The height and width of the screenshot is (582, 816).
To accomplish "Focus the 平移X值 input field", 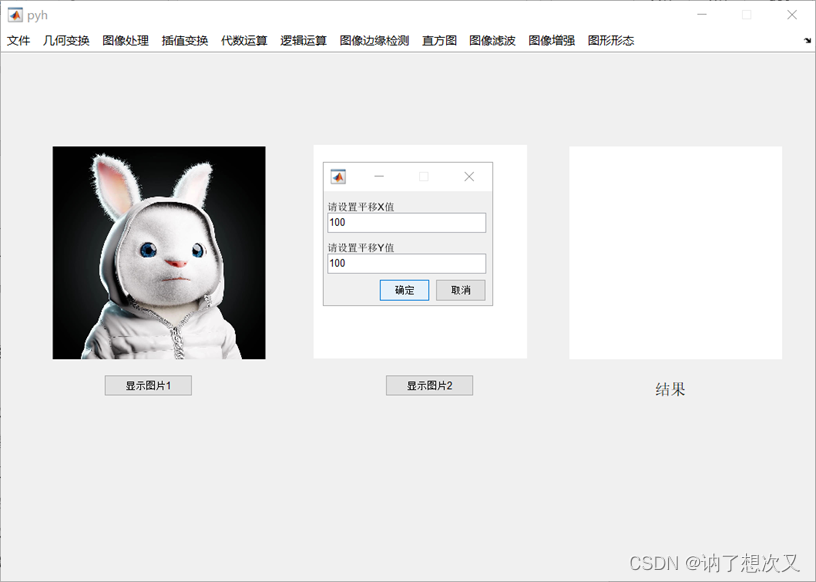I will pos(407,223).
